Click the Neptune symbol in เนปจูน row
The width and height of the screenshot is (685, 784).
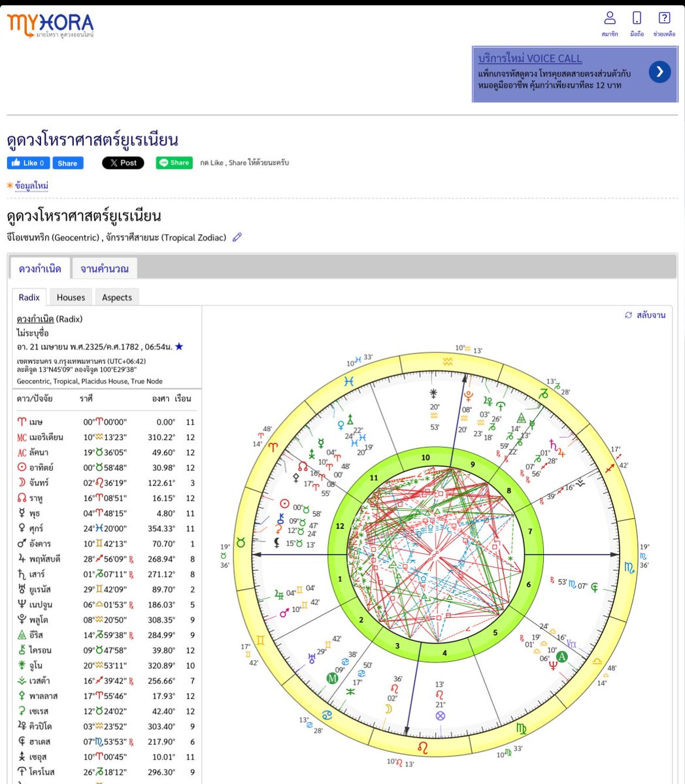pos(22,604)
